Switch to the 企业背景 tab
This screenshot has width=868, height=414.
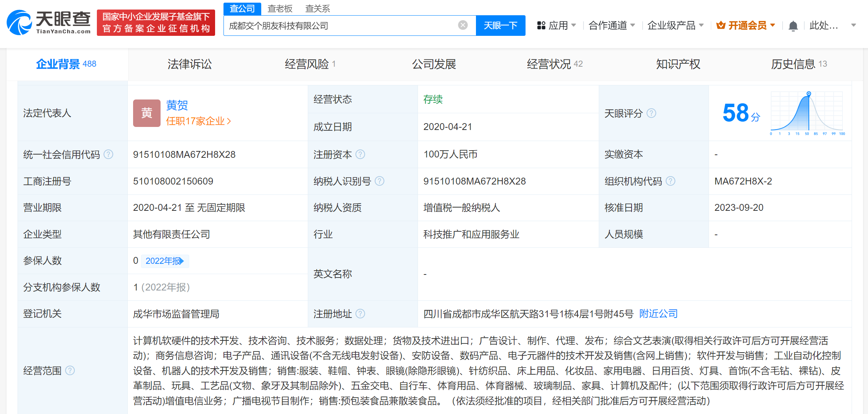(x=66, y=64)
